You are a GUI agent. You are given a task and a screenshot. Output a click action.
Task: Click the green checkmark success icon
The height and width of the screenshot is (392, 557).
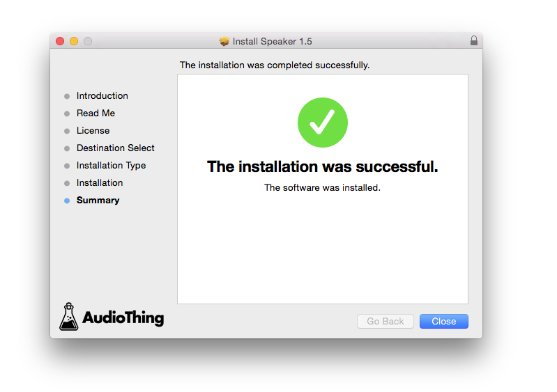click(322, 123)
